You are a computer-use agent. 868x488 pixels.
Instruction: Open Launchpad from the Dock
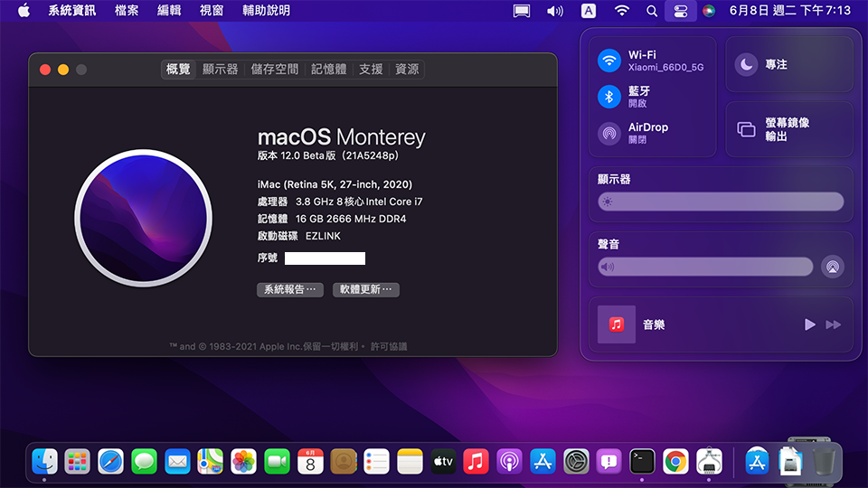[x=78, y=461]
